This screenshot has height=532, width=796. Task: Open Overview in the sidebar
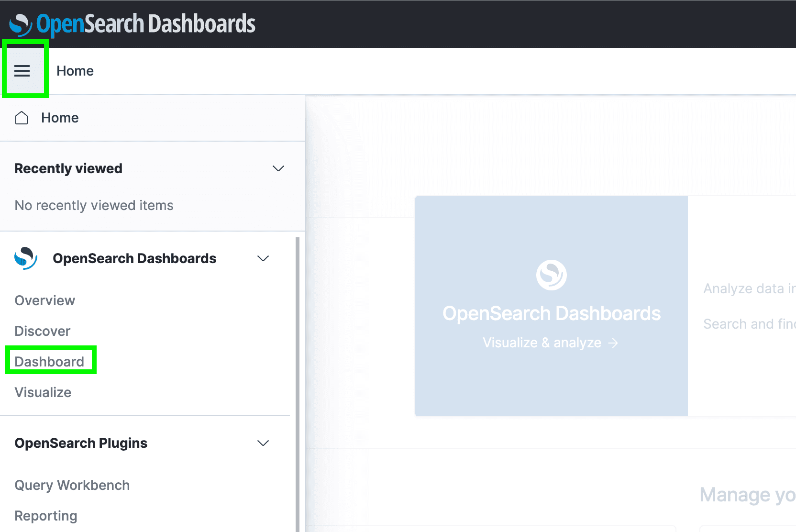[45, 300]
